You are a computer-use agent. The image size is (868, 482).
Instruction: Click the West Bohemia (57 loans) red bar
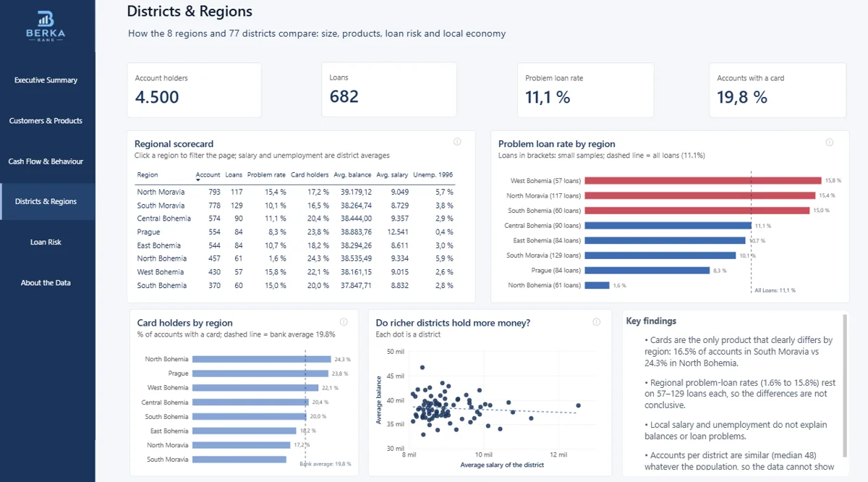point(703,181)
